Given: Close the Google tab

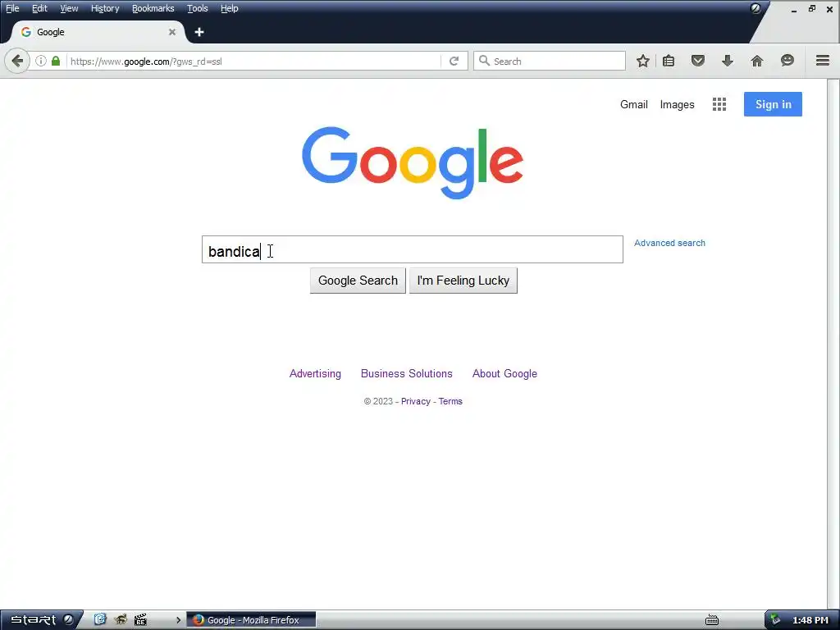Looking at the screenshot, I should [x=172, y=32].
